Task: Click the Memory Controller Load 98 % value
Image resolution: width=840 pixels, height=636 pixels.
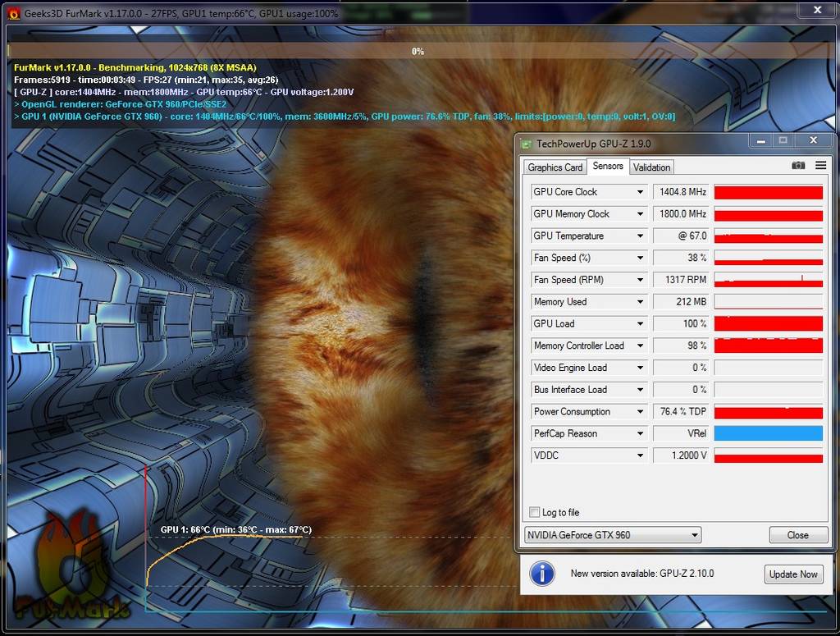Action: pyautogui.click(x=681, y=345)
